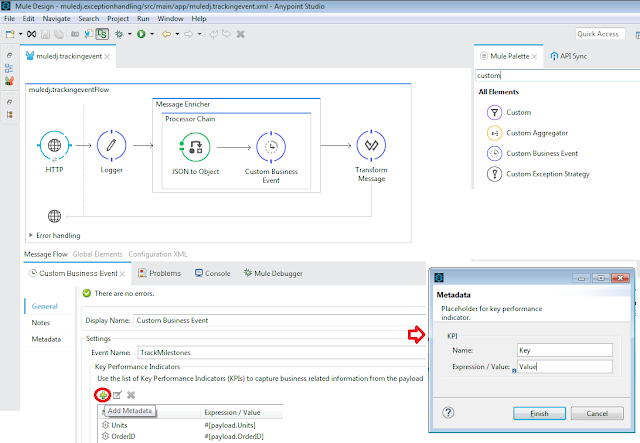Switch to the Global Elements tab
Screen dimensions: 640x443
(98, 254)
